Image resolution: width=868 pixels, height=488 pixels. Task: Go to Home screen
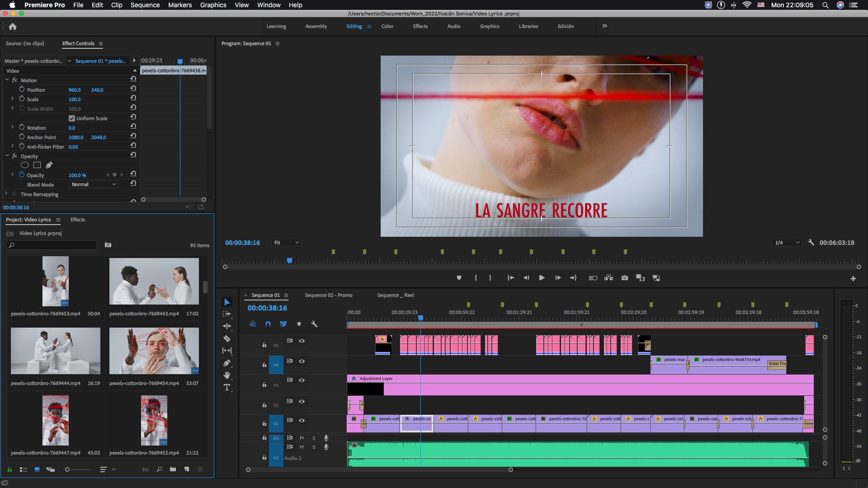point(13,27)
